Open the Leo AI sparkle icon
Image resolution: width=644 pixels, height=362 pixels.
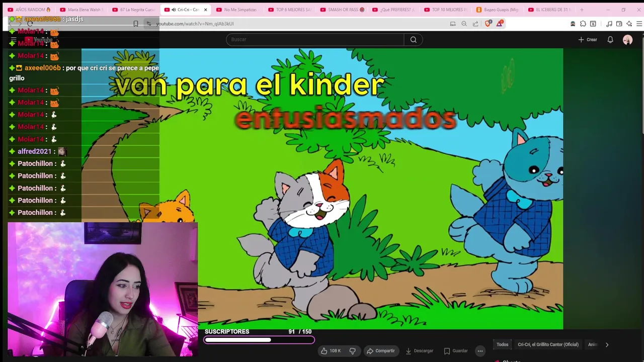coord(629,24)
